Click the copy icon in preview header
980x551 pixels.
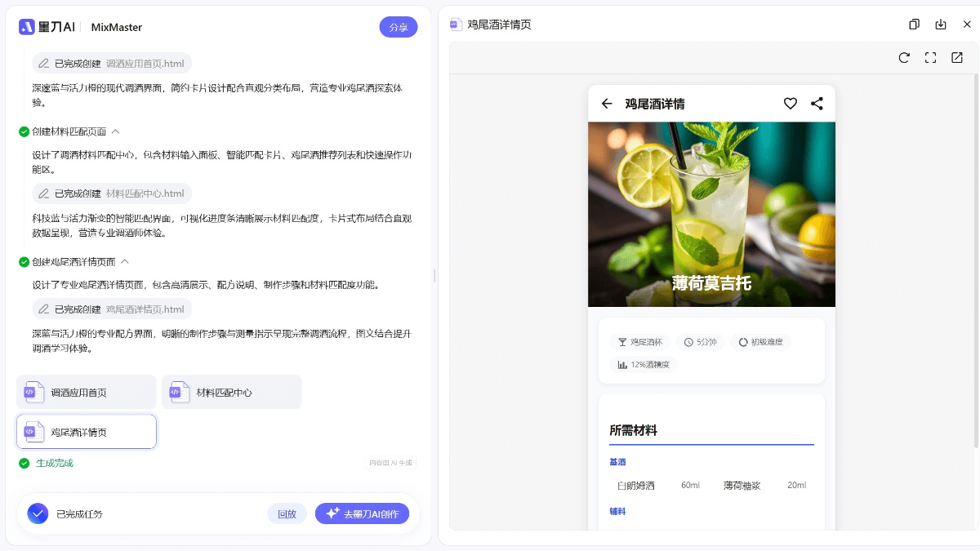(914, 24)
